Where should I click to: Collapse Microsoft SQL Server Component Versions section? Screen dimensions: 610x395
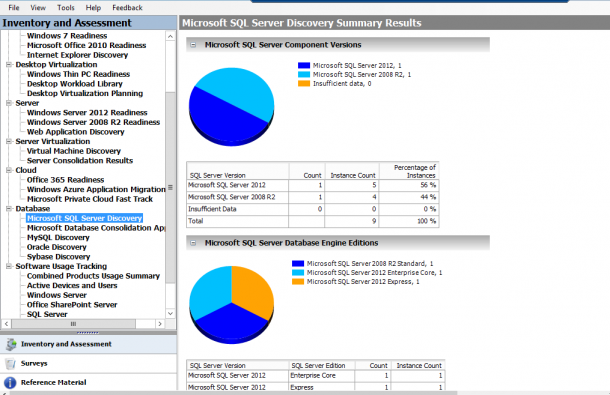[x=193, y=45]
